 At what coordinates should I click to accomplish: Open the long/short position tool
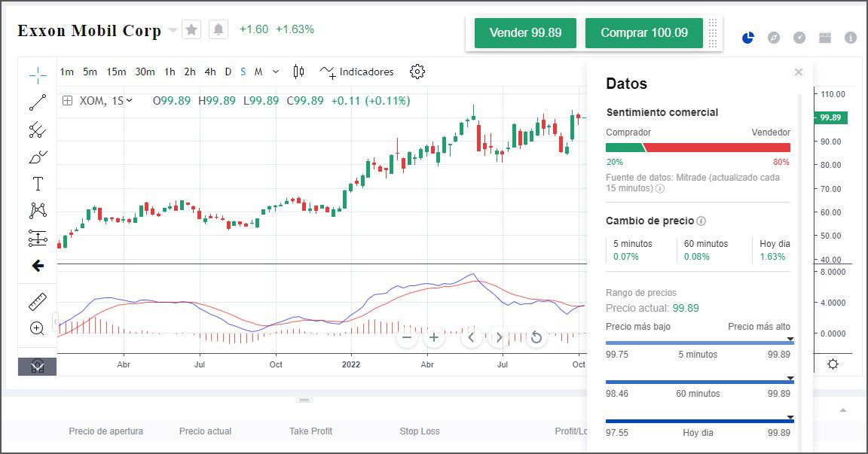tap(36, 238)
